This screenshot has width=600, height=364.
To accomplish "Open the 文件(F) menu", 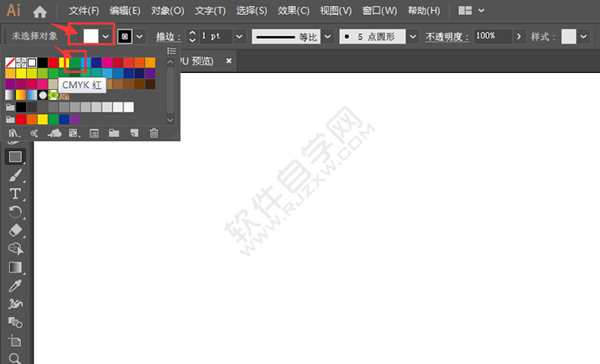I will tap(84, 11).
